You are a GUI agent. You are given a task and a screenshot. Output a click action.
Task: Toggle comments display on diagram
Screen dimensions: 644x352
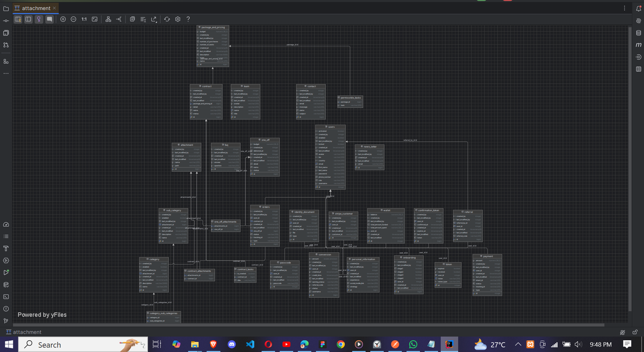49,19
